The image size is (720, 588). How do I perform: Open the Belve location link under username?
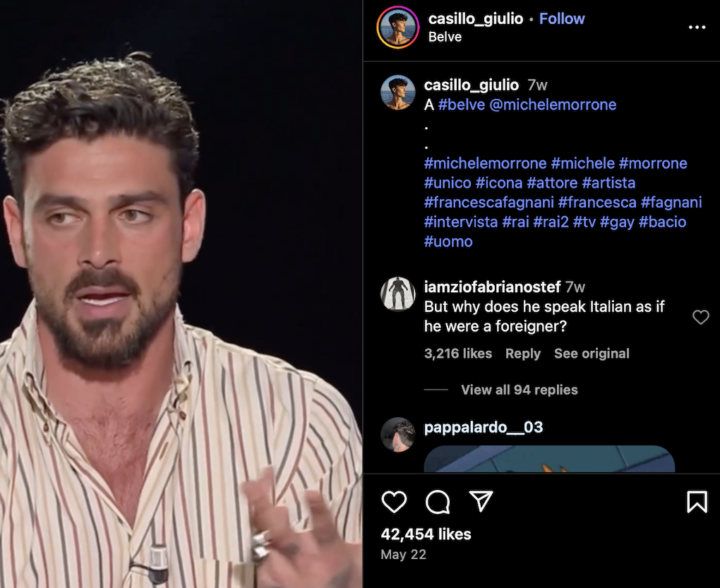coord(445,37)
